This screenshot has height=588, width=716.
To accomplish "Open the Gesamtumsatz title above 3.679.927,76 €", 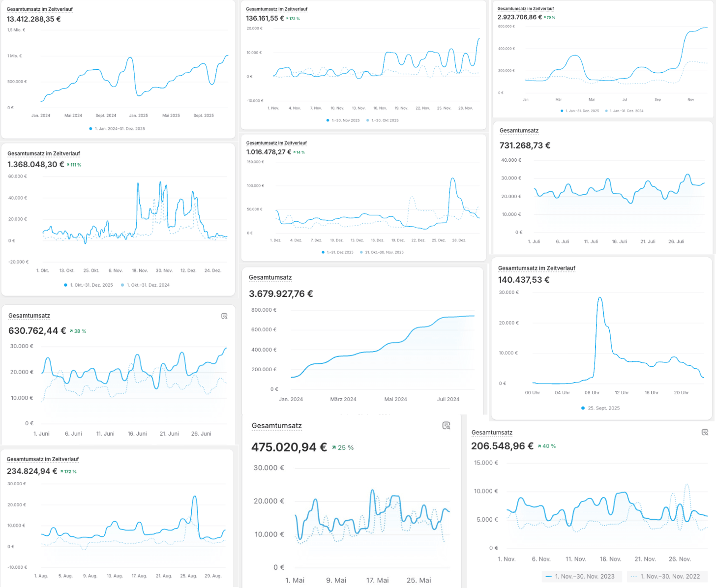I will point(270,278).
